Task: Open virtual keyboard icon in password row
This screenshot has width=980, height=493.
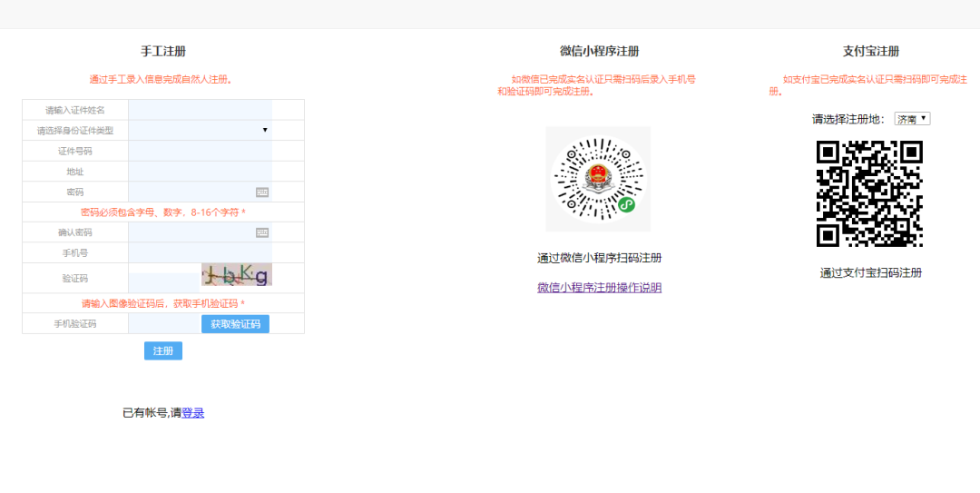Action: point(262,192)
